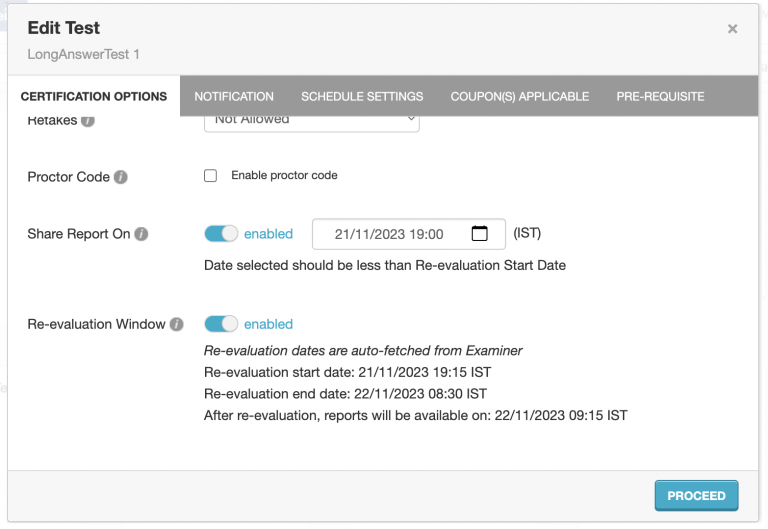Click the 'Enable proctor code' label text

pyautogui.click(x=284, y=176)
